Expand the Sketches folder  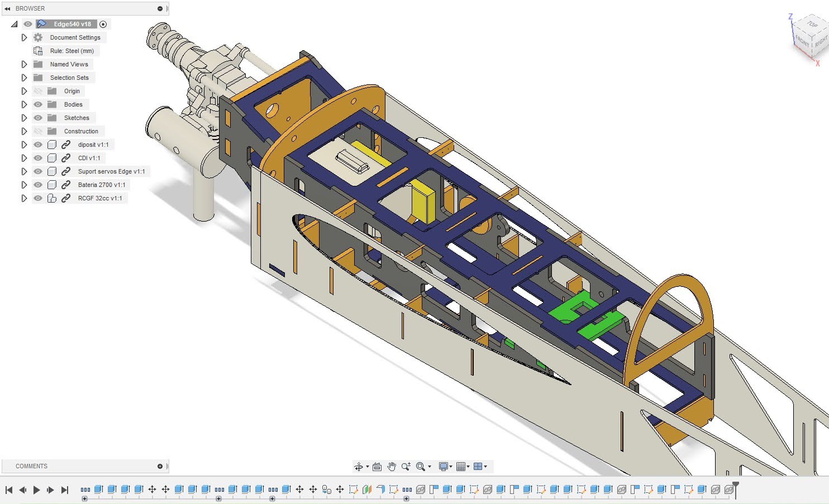[24, 118]
